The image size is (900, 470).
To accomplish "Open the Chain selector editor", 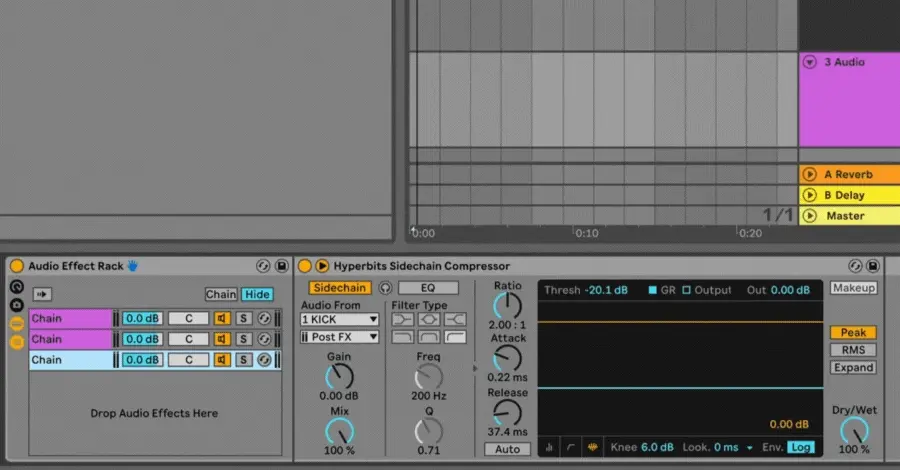I will pyautogui.click(x=221, y=294).
